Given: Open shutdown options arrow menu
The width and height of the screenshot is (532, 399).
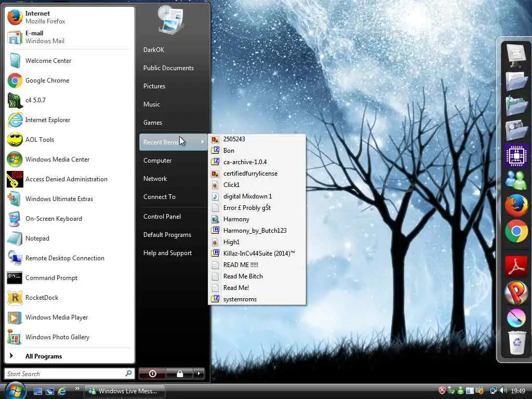Looking at the screenshot, I should point(199,374).
